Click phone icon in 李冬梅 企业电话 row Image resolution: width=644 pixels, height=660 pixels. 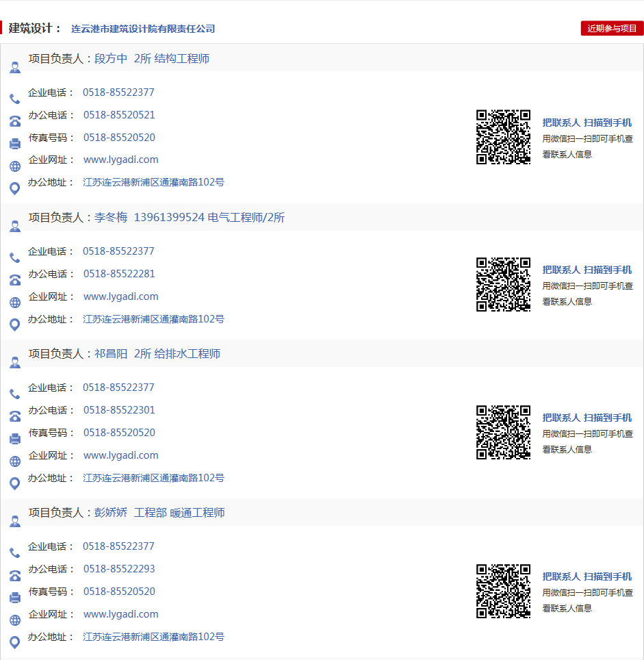click(15, 257)
